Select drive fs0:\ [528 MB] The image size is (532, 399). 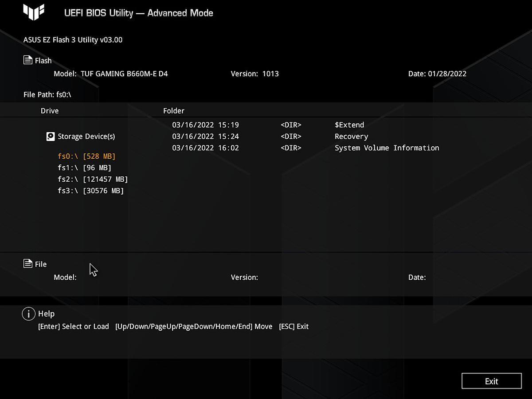pos(86,156)
